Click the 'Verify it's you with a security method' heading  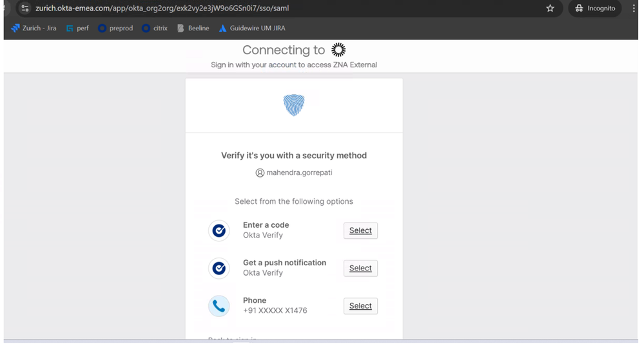[294, 156]
